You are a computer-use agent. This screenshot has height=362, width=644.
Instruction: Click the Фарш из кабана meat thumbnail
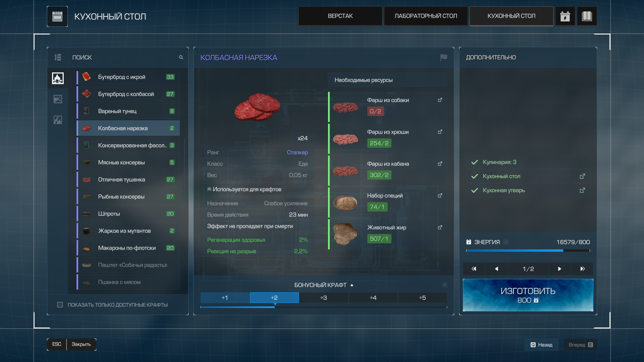click(345, 171)
